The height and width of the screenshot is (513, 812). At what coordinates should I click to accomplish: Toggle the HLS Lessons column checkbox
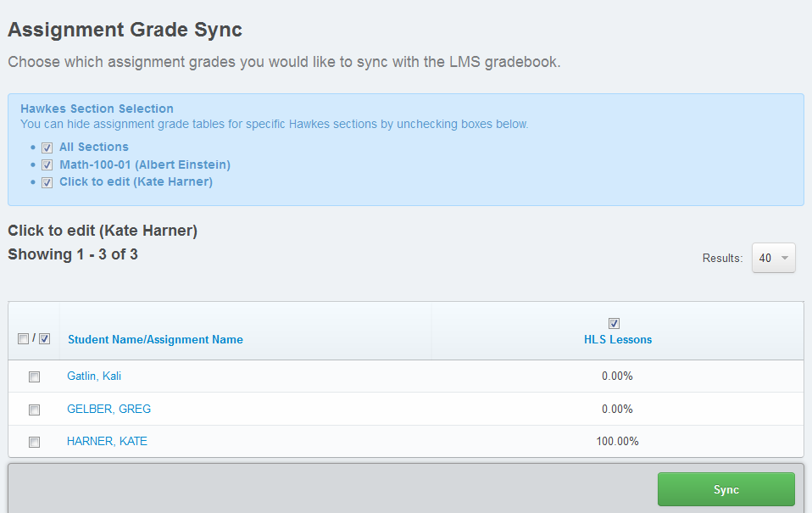point(615,323)
